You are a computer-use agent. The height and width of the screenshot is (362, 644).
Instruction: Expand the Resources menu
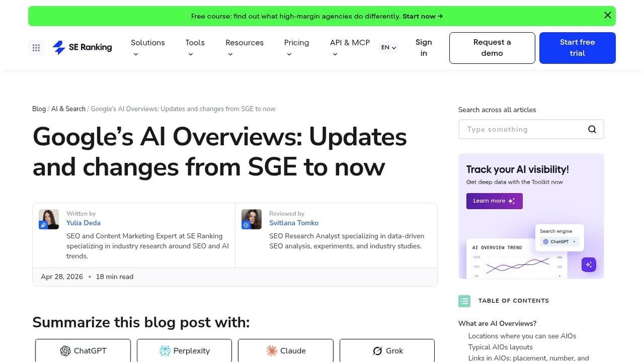[244, 48]
